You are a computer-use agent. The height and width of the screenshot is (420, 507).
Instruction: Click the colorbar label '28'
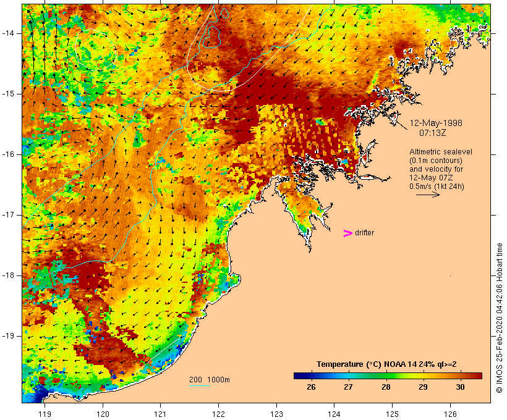pos(386,387)
